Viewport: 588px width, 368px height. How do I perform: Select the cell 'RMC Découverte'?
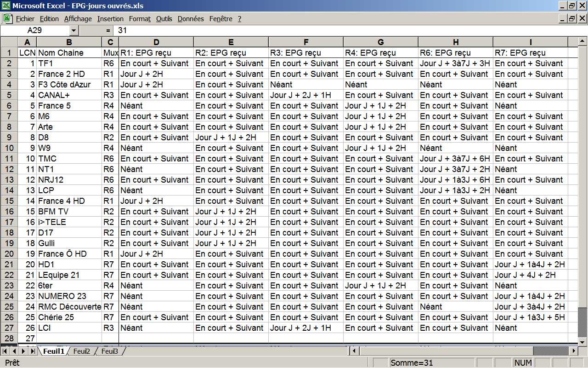(x=69, y=307)
